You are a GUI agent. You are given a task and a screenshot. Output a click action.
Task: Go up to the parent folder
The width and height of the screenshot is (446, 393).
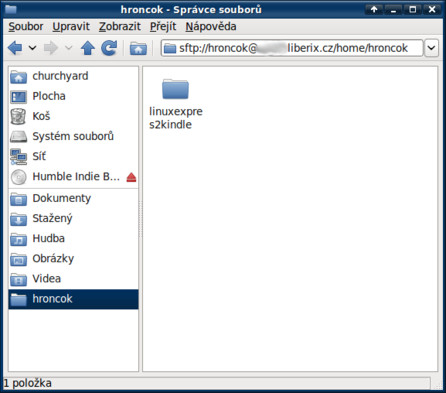(88, 48)
